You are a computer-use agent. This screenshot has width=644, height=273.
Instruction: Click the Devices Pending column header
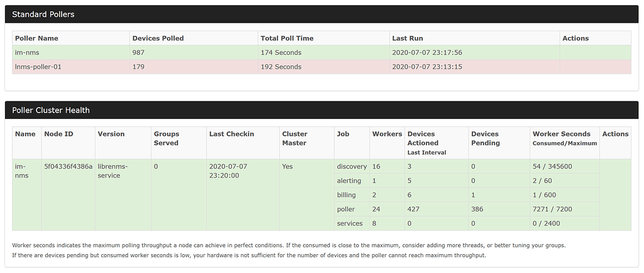pyautogui.click(x=485, y=138)
